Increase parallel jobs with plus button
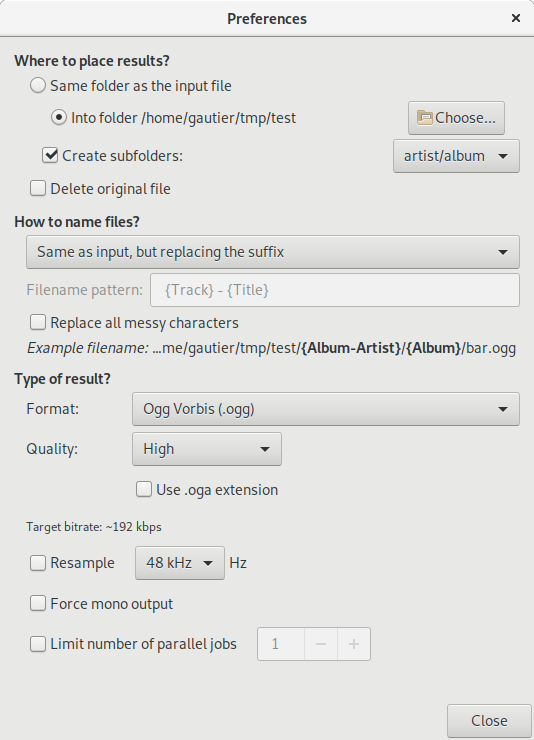534x740 pixels. pyautogui.click(x=354, y=644)
